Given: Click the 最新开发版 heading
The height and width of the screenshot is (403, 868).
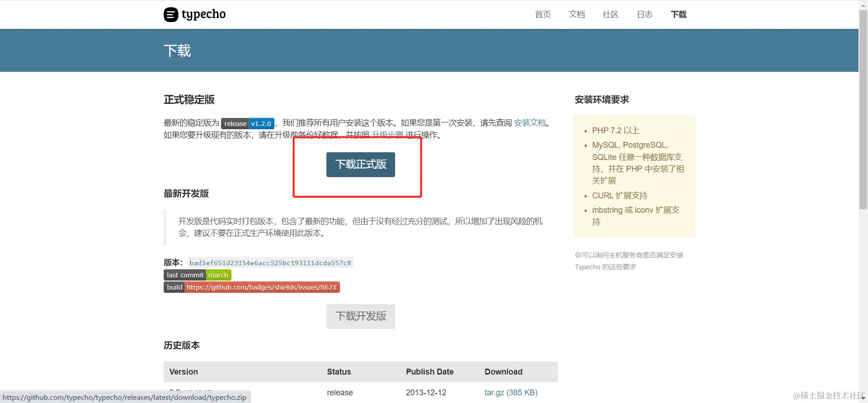Looking at the screenshot, I should (x=186, y=193).
